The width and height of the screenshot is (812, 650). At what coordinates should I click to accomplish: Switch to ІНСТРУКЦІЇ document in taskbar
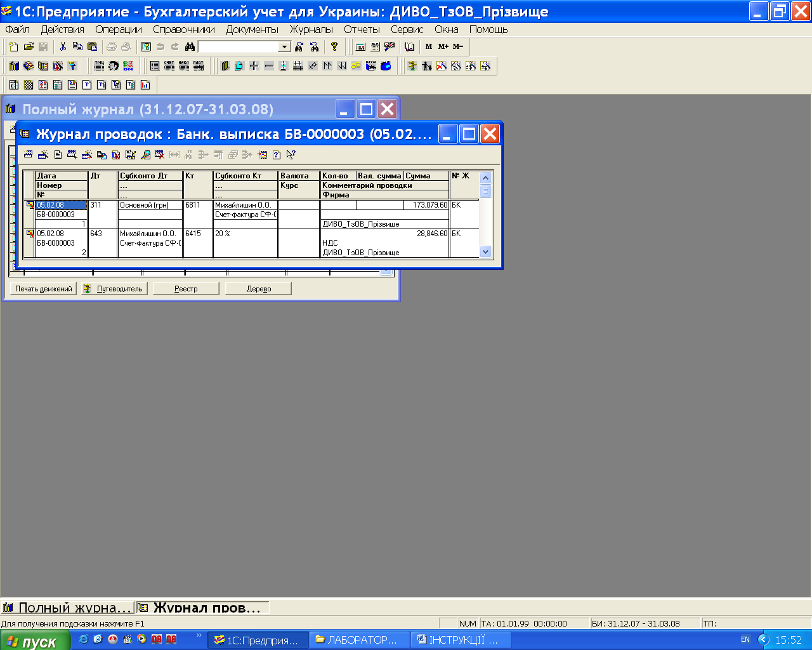pos(461,640)
